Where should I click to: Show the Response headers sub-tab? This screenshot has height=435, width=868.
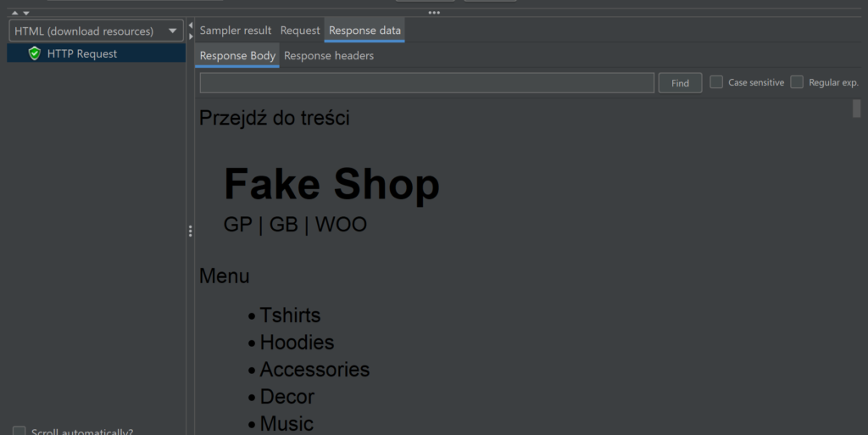coord(329,56)
